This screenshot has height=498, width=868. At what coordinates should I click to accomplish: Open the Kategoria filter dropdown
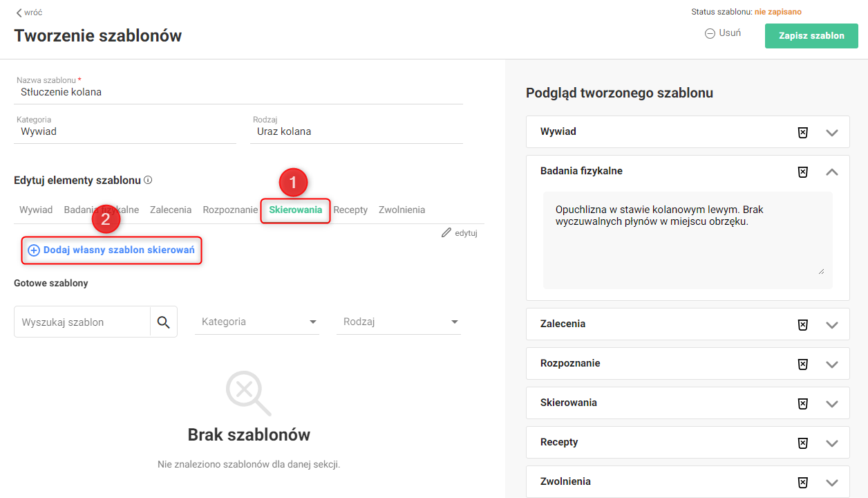tap(257, 322)
